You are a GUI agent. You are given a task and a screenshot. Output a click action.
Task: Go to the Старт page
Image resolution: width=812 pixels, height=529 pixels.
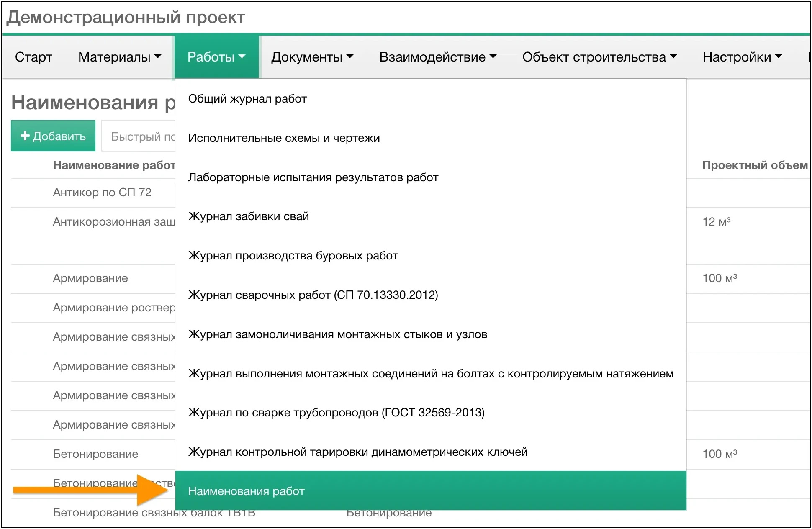click(33, 57)
